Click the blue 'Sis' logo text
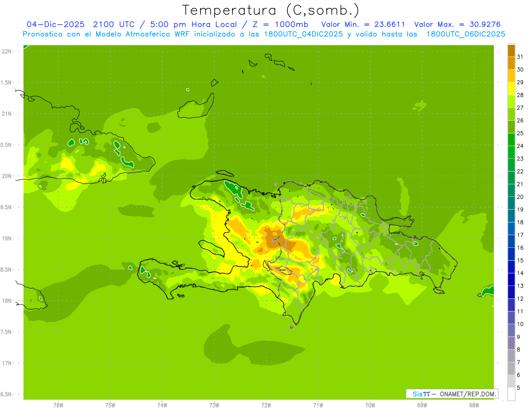The height and width of the screenshot is (411, 532). [417, 394]
